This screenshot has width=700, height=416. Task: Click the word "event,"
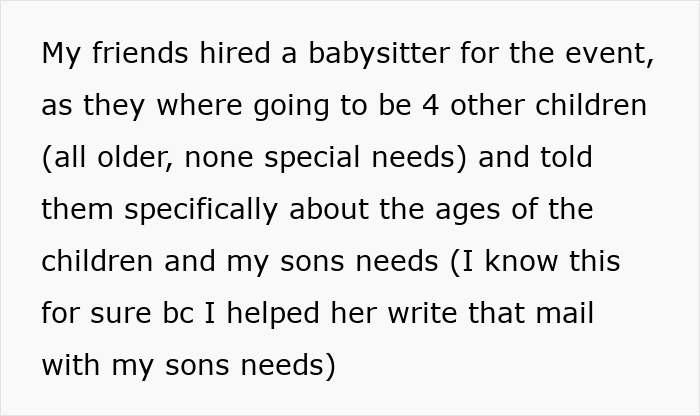point(609,54)
